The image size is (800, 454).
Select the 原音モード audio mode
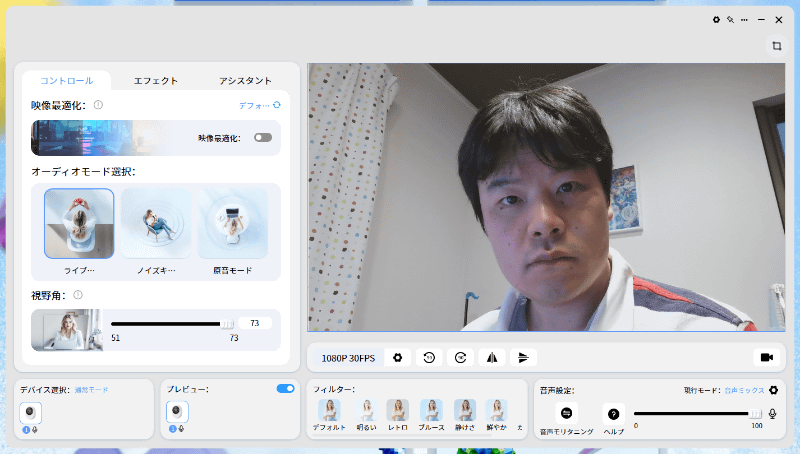click(x=233, y=223)
